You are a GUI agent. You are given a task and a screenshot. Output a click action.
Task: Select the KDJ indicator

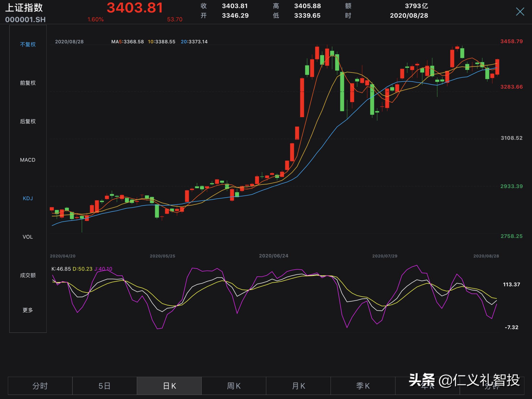coord(28,198)
